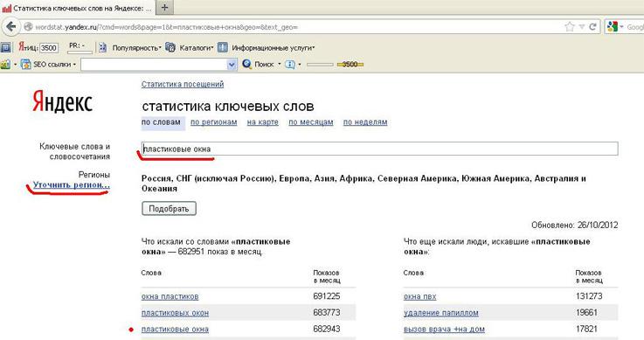Open a new tab with the plus button
This screenshot has width=644, height=340.
(x=164, y=7)
